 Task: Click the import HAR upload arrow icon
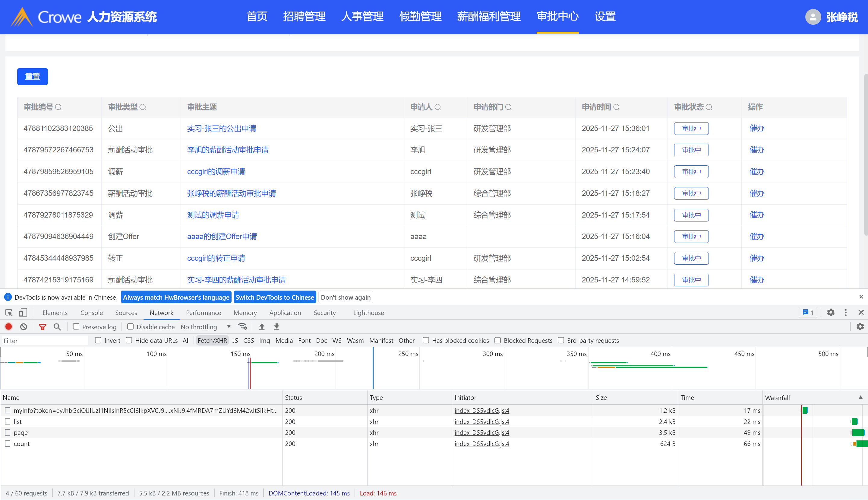(x=262, y=326)
